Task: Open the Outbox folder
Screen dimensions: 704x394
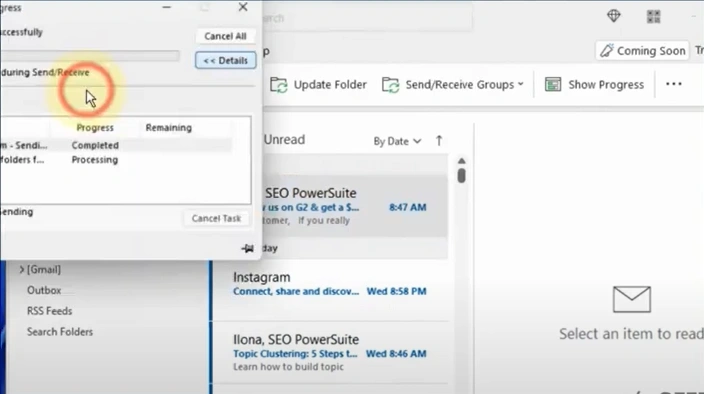Action: point(44,290)
